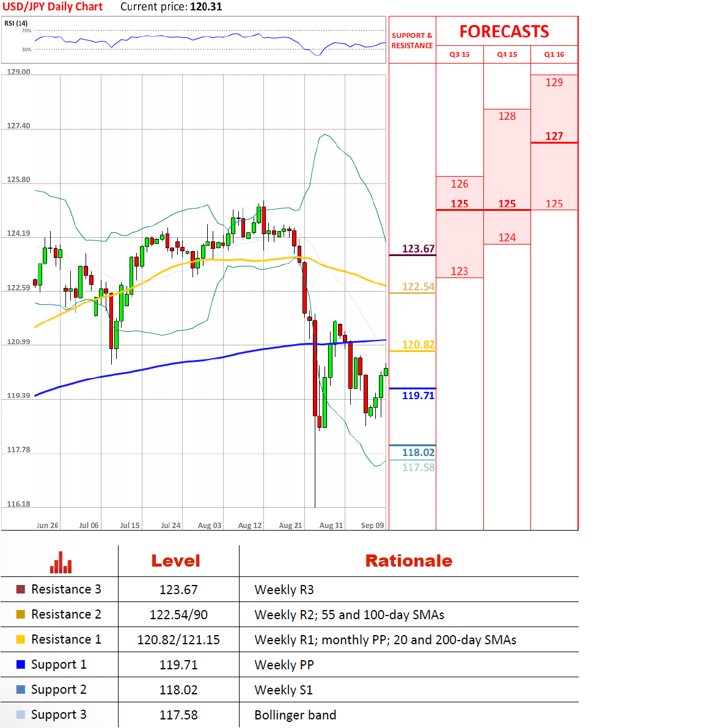This screenshot has width=704, height=728.
Task: Click the RSI (14) indicator label
Action: [16, 23]
